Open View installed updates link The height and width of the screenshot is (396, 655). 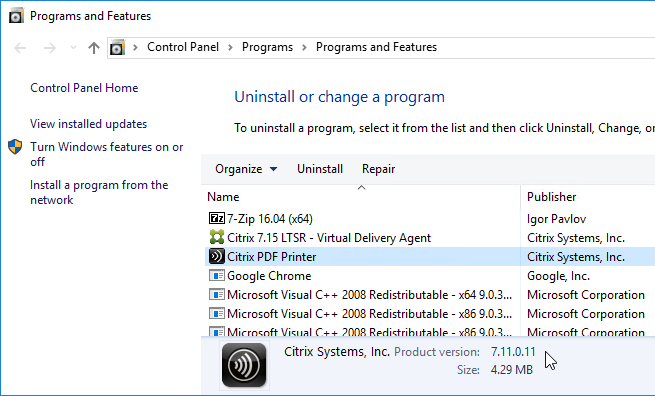[x=89, y=124]
